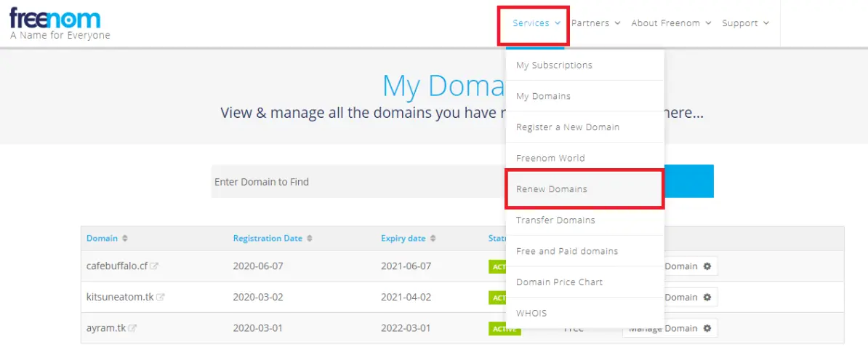Sort table by Domain column arrows
Image resolution: width=868 pixels, height=350 pixels.
[x=125, y=239]
